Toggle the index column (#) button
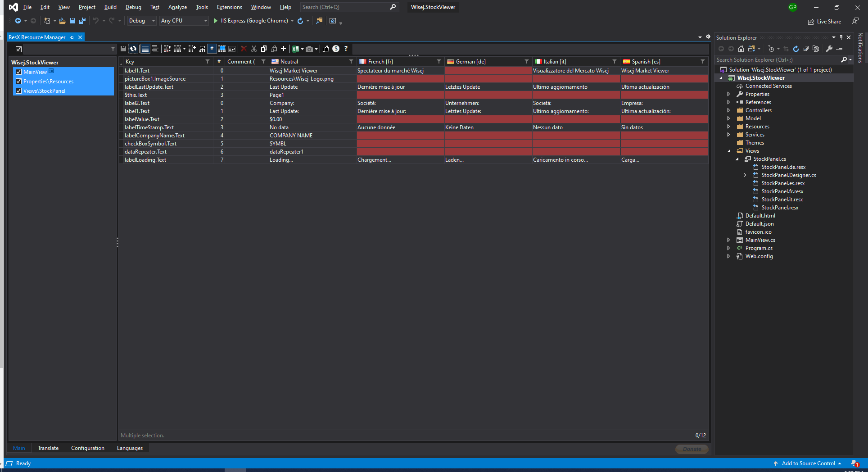 [212, 49]
